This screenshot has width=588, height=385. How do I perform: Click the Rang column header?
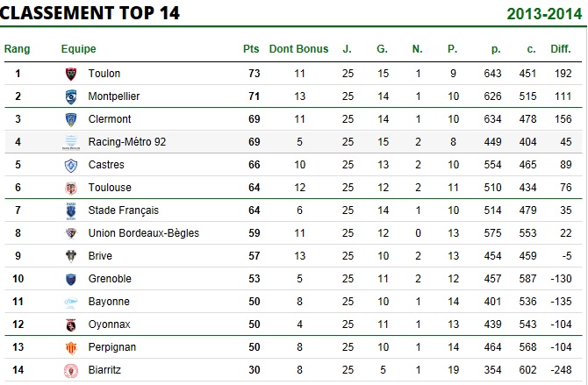coord(17,49)
